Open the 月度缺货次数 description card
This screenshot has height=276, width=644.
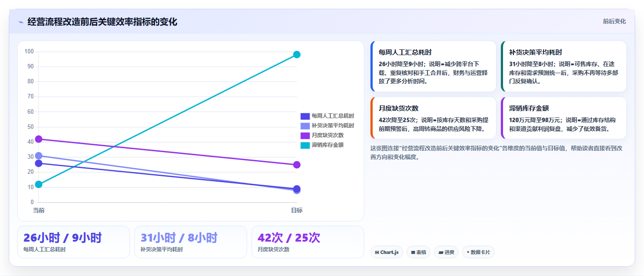point(433,118)
